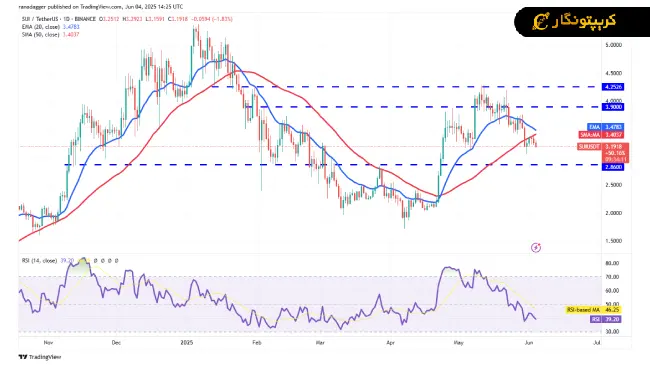Click the May label on time axis

coord(458,343)
